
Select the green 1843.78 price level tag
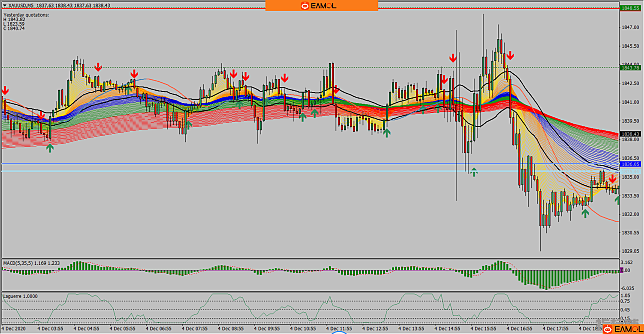coord(630,68)
